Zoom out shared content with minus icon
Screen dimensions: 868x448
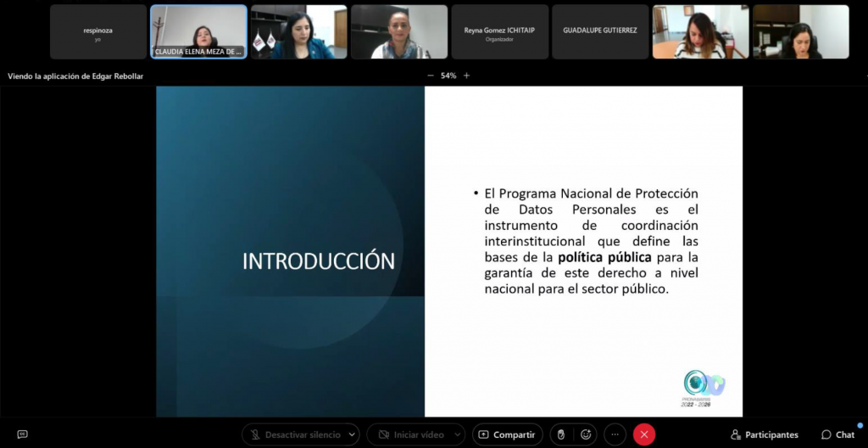coord(430,76)
